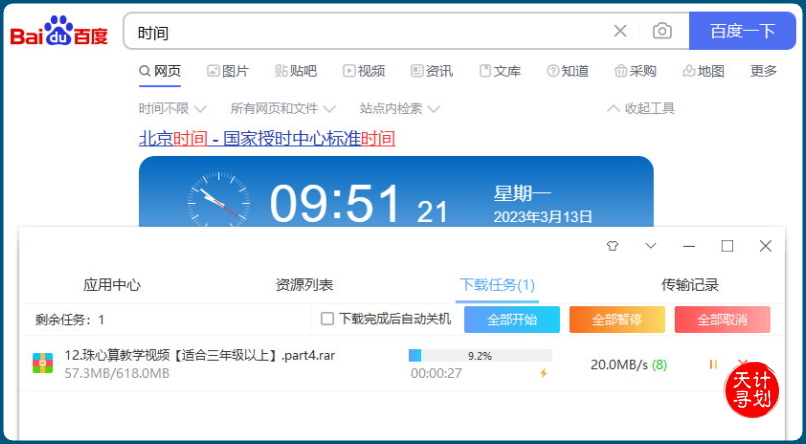Screen dimensions: 806x444
Task: Open the 知道 tab
Action: tap(567, 71)
